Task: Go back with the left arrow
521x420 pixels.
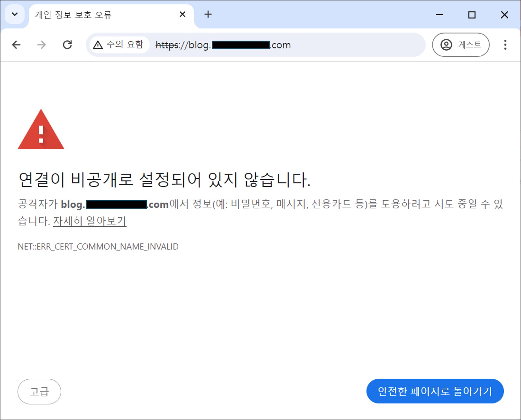Action: [16, 45]
